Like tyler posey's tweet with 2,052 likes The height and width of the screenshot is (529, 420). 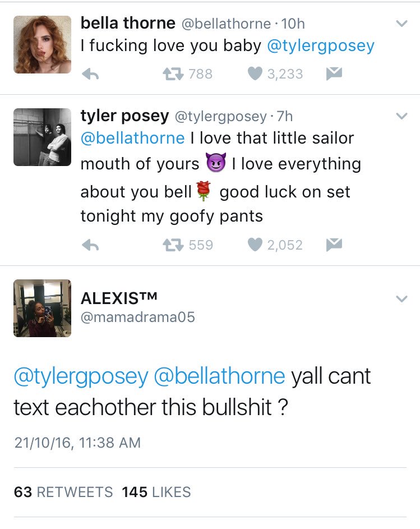255,245
